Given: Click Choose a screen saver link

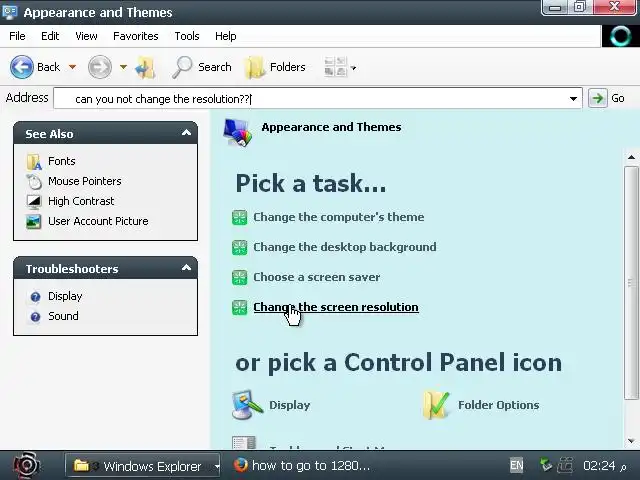Looking at the screenshot, I should pyautogui.click(x=316, y=277).
